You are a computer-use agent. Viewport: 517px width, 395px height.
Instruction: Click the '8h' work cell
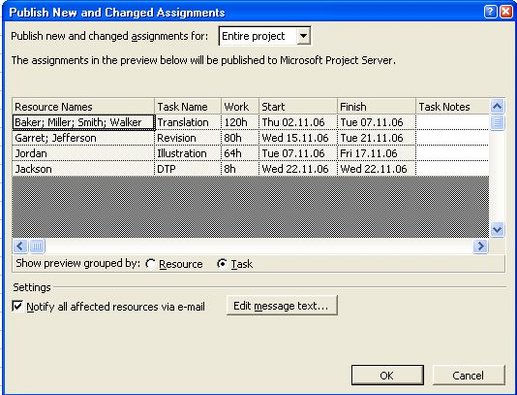pyautogui.click(x=240, y=169)
